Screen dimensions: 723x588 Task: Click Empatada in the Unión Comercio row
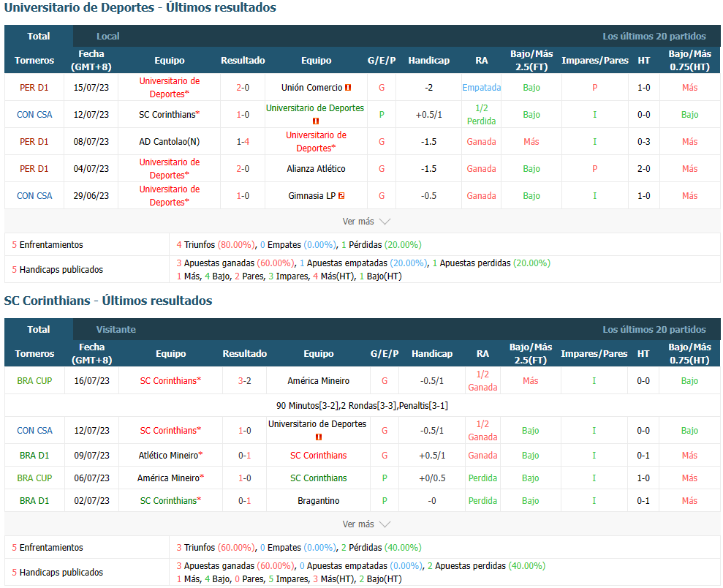click(481, 88)
